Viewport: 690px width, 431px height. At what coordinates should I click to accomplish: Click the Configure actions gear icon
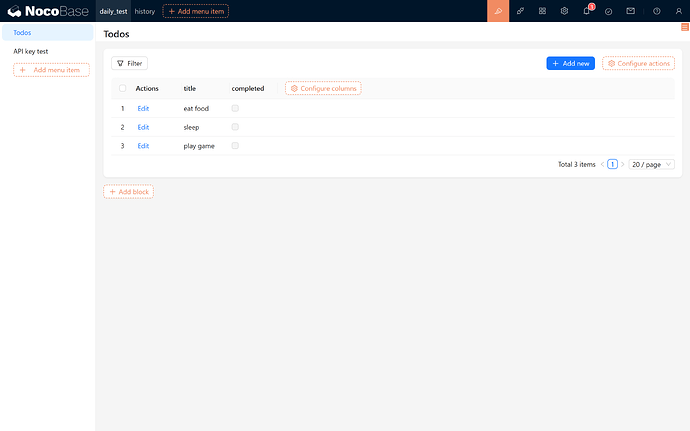pyautogui.click(x=611, y=63)
